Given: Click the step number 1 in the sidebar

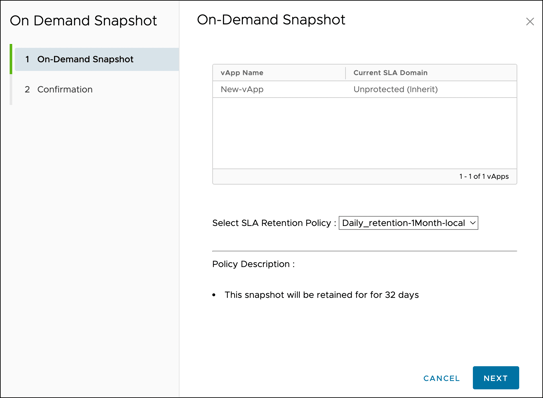Looking at the screenshot, I should pos(27,59).
